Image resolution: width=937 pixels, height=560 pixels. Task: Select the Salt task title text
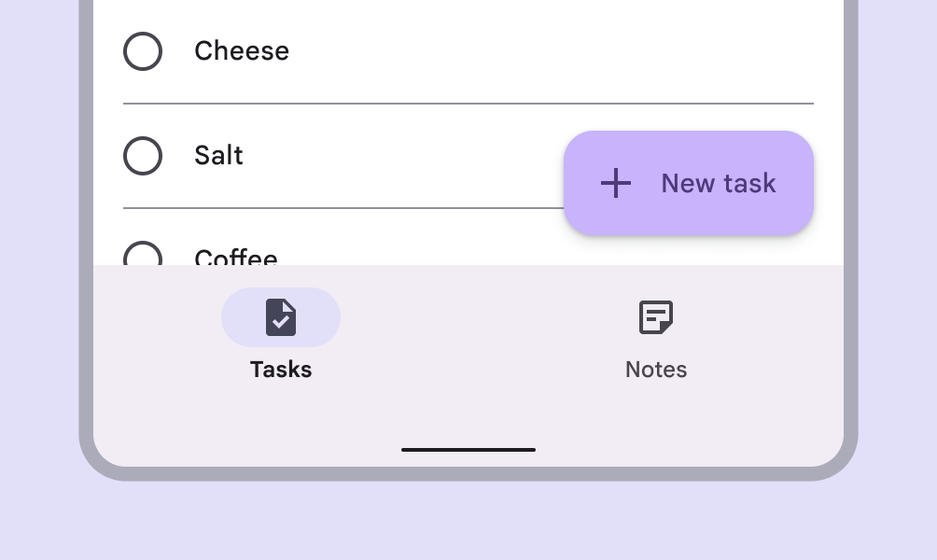[218, 156]
